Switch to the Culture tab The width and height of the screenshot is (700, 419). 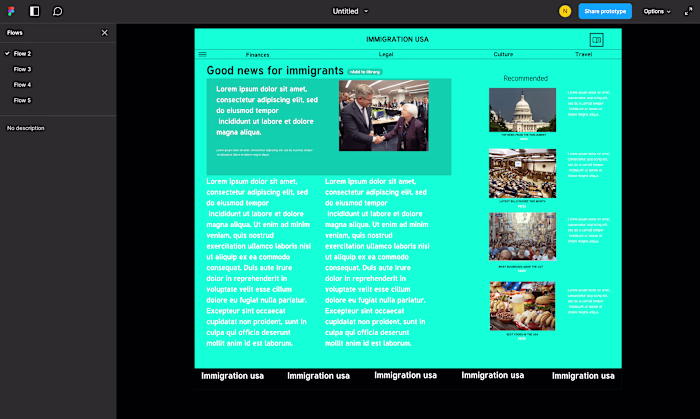(503, 54)
